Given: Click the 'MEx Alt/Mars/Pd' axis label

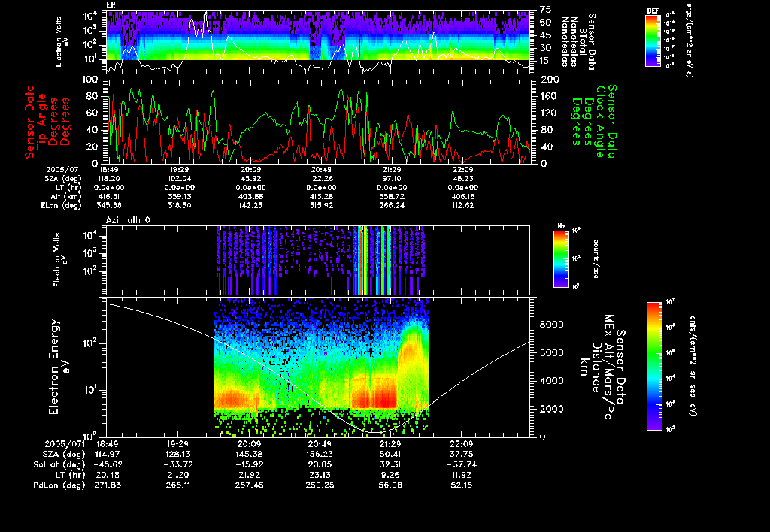Looking at the screenshot, I should [x=608, y=367].
